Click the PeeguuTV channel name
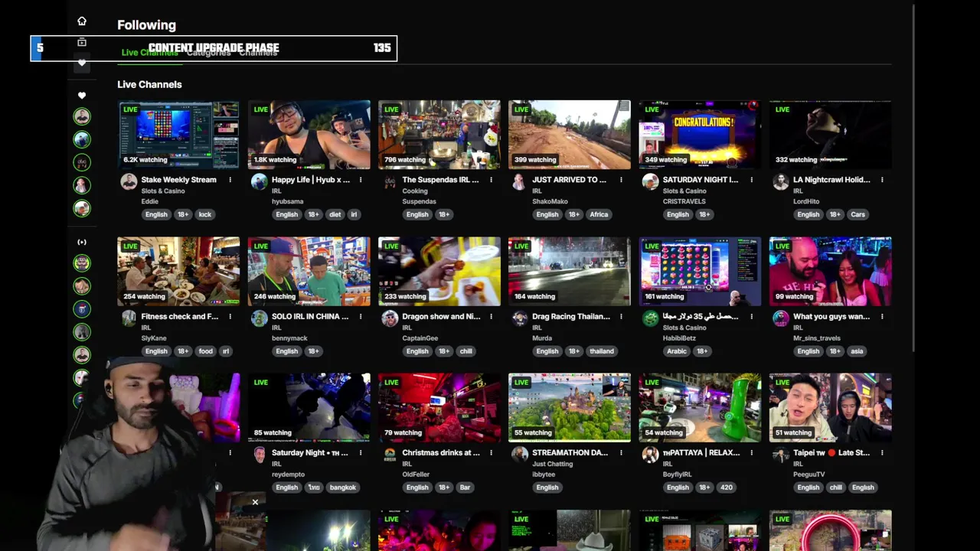 (809, 474)
